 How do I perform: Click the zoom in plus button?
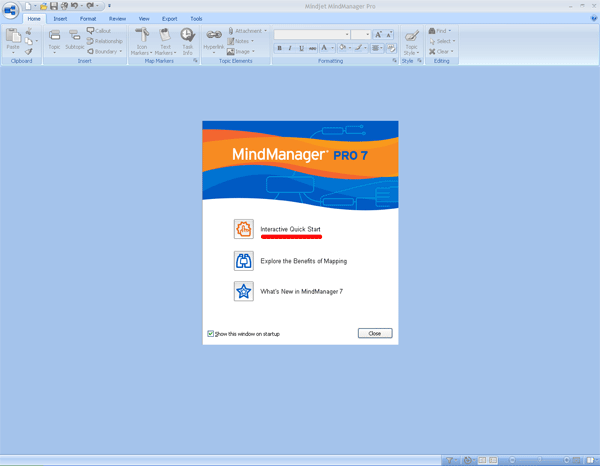click(x=567, y=460)
